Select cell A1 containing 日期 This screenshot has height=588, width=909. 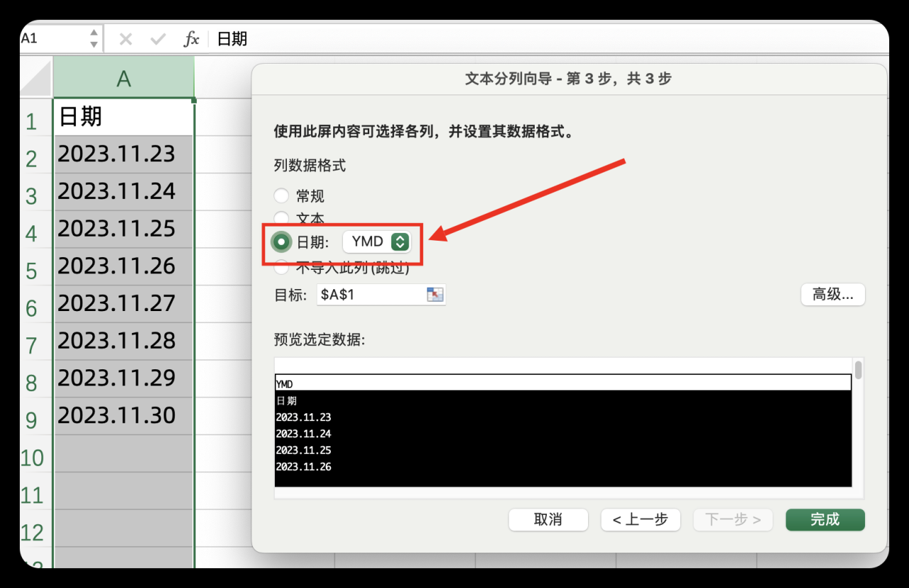[124, 116]
